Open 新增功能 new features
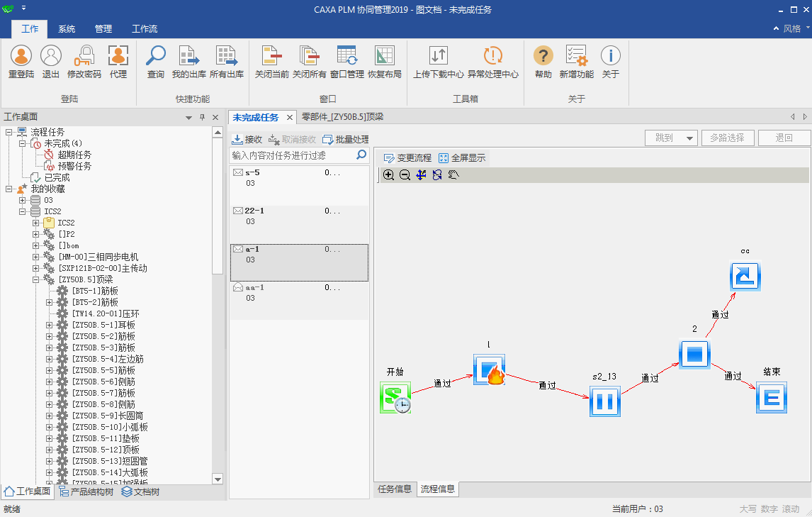The width and height of the screenshot is (812, 517). point(576,62)
